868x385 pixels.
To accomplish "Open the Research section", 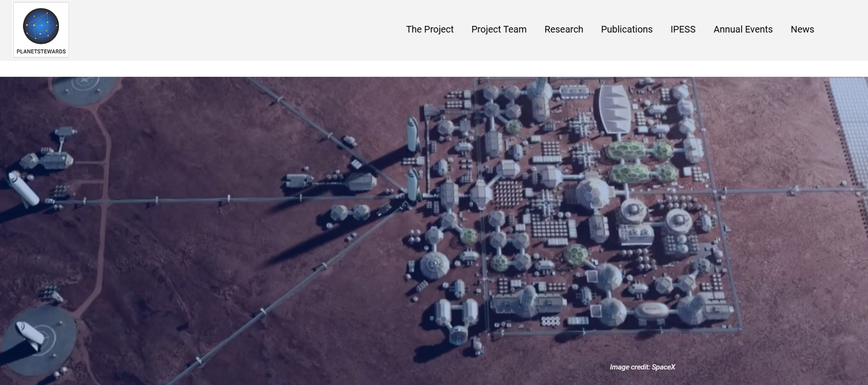I will point(564,29).
